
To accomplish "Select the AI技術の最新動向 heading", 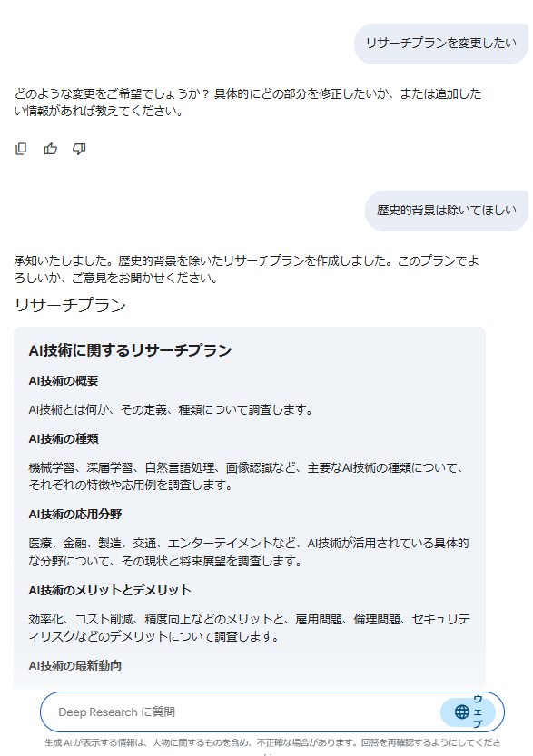I will (74, 666).
